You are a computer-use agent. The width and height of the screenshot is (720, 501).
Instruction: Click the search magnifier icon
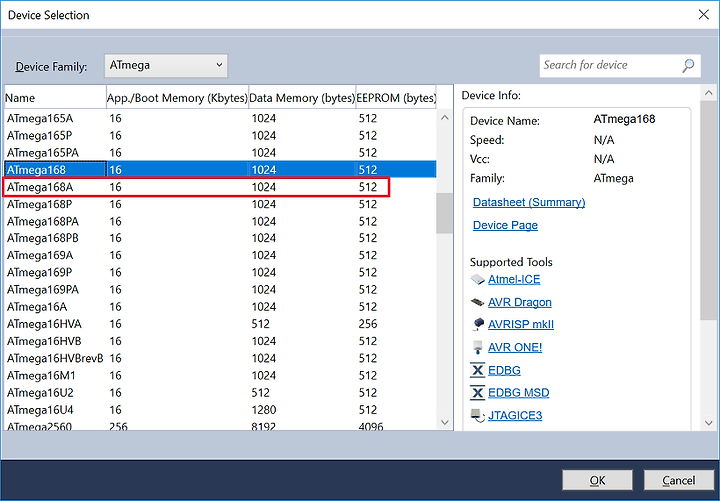688,65
